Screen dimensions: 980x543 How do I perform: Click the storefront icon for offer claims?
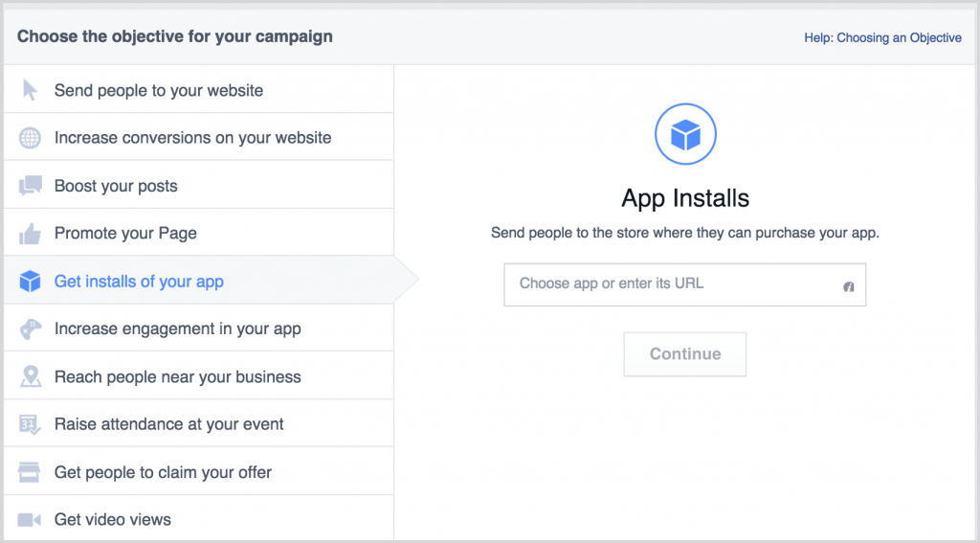pyautogui.click(x=30, y=472)
